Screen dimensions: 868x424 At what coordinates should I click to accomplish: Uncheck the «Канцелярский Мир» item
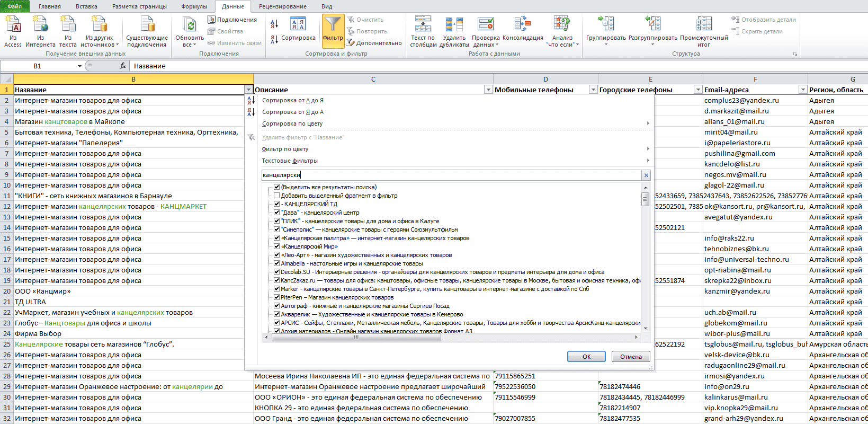click(276, 246)
